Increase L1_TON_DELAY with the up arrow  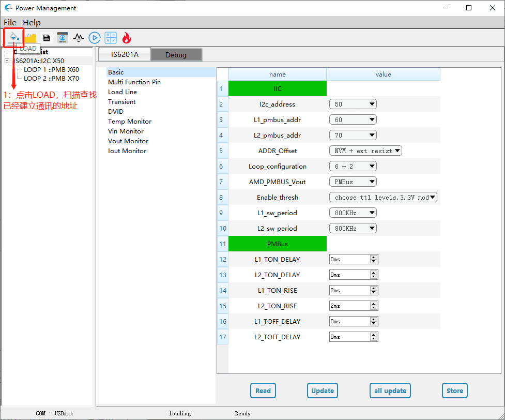pos(374,257)
